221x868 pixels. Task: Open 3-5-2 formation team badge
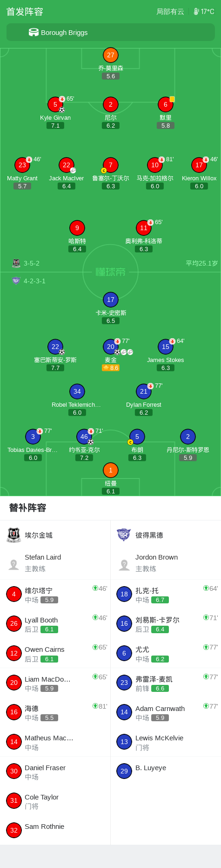click(x=16, y=263)
